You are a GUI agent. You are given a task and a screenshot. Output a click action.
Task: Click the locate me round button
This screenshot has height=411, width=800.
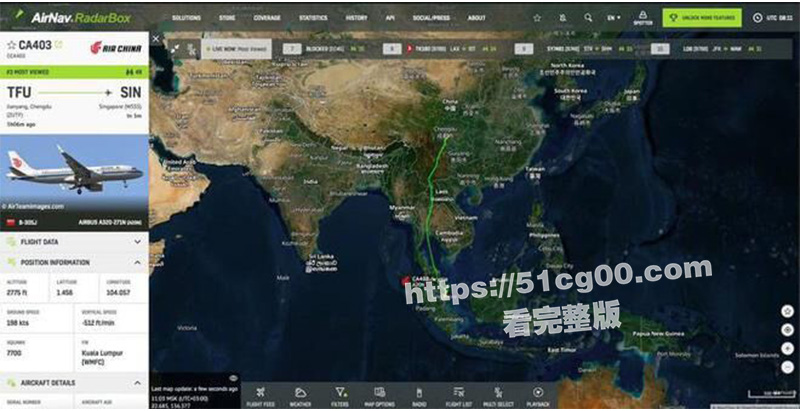click(x=787, y=329)
